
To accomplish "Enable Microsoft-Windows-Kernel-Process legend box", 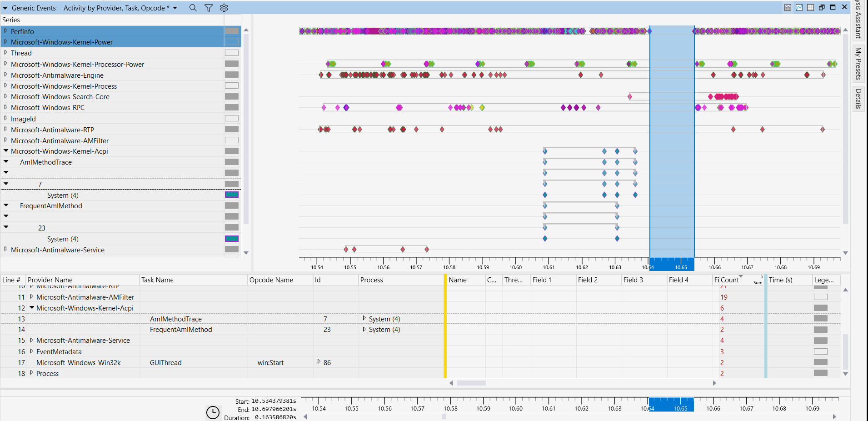I will 232,86.
